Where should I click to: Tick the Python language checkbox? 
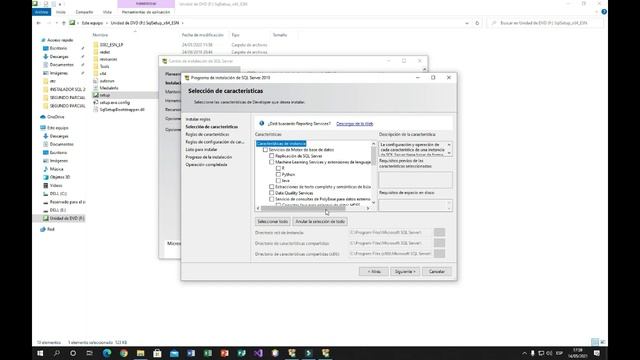coord(278,174)
